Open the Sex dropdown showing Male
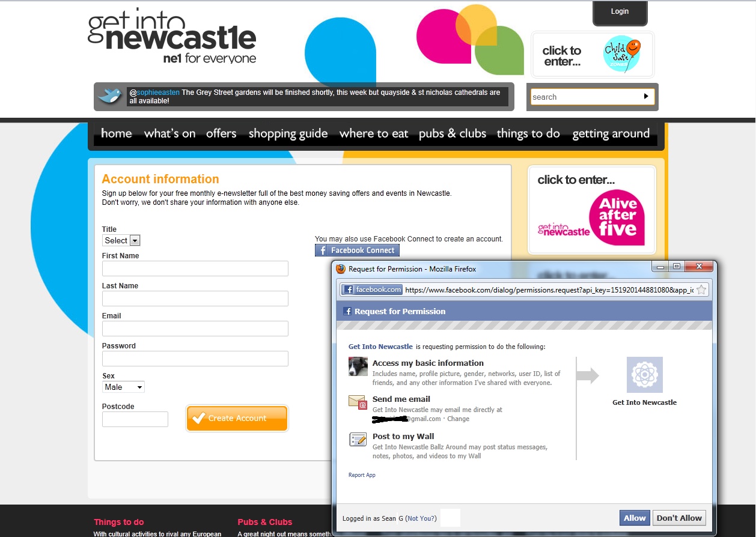This screenshot has height=537, width=756. 123,387
